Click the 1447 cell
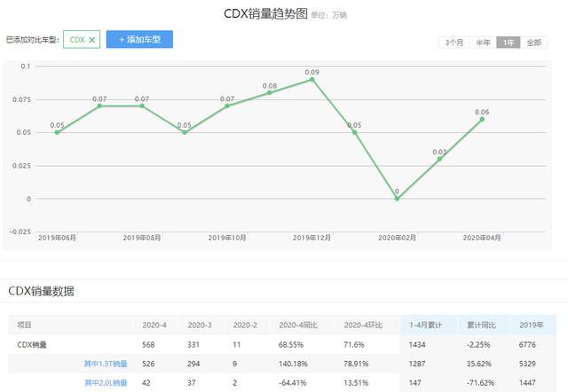The width and height of the screenshot is (568, 392). point(527,382)
